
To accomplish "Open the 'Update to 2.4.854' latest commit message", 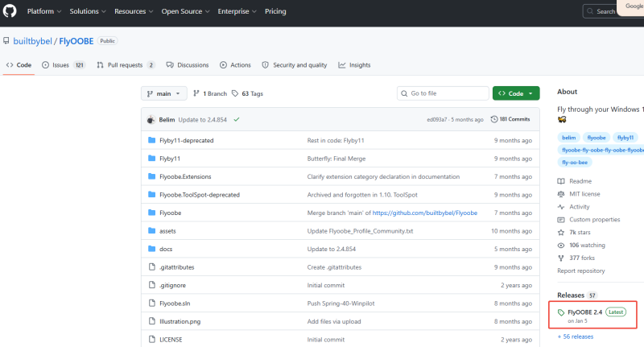I will point(203,119).
